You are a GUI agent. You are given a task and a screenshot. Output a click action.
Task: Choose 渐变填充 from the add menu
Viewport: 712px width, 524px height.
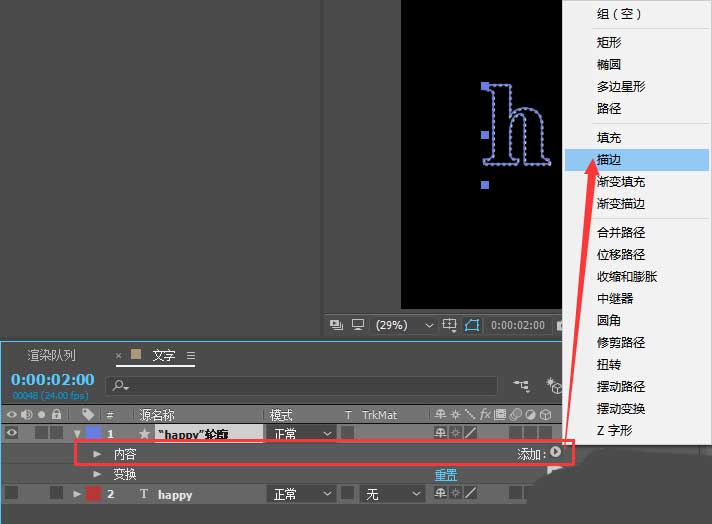tap(637, 182)
